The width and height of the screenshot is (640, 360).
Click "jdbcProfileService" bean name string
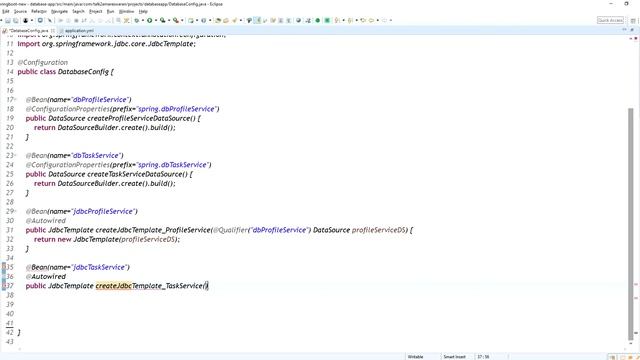pos(103,211)
